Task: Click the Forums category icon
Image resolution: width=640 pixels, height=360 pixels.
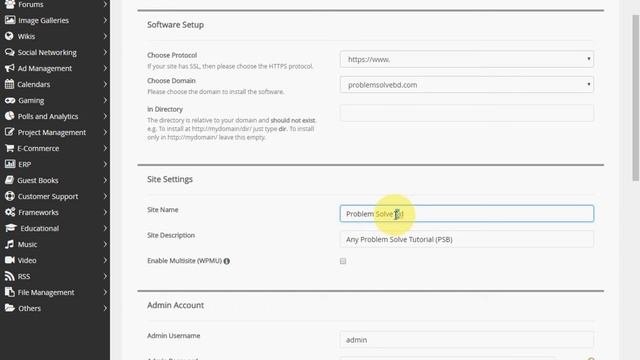Action: pos(10,4)
